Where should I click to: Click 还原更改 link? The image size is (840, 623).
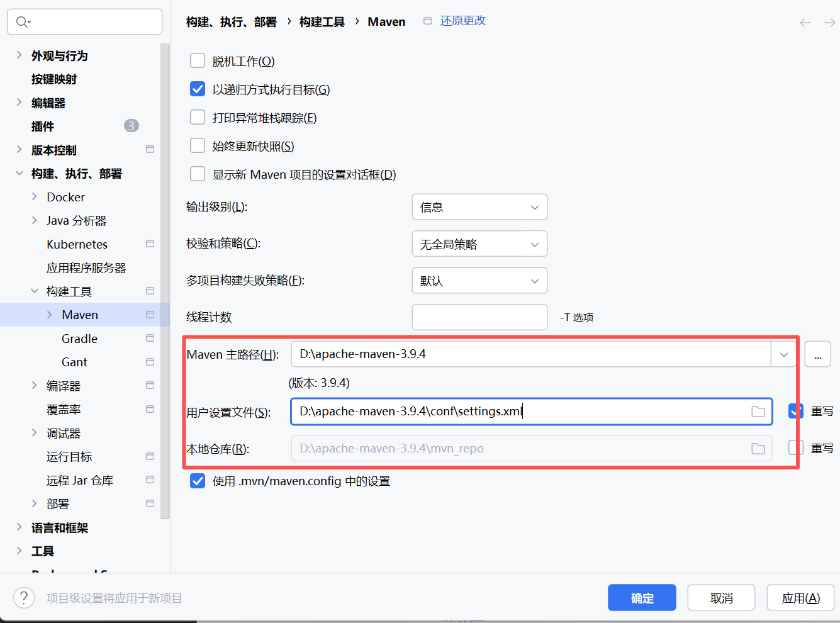tap(463, 21)
